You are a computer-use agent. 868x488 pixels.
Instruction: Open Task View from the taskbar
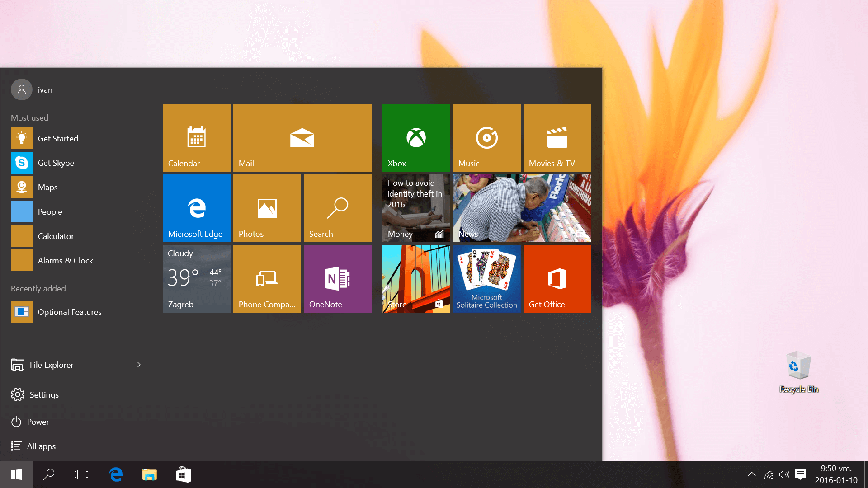point(81,474)
